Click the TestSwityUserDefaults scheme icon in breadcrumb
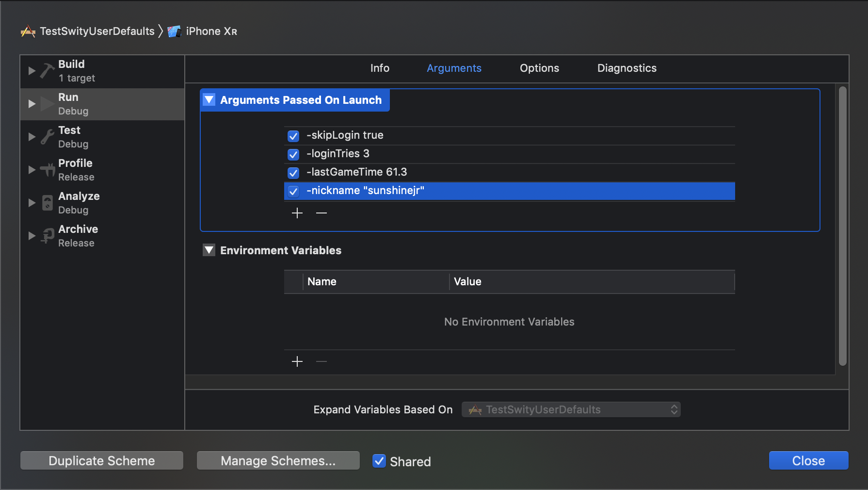The height and width of the screenshot is (490, 868). point(28,32)
